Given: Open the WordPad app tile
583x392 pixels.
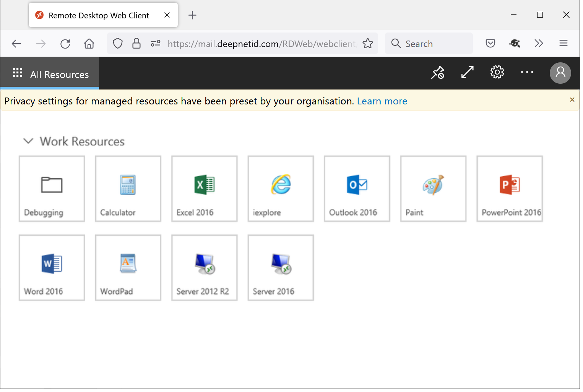Looking at the screenshot, I should [x=128, y=268].
